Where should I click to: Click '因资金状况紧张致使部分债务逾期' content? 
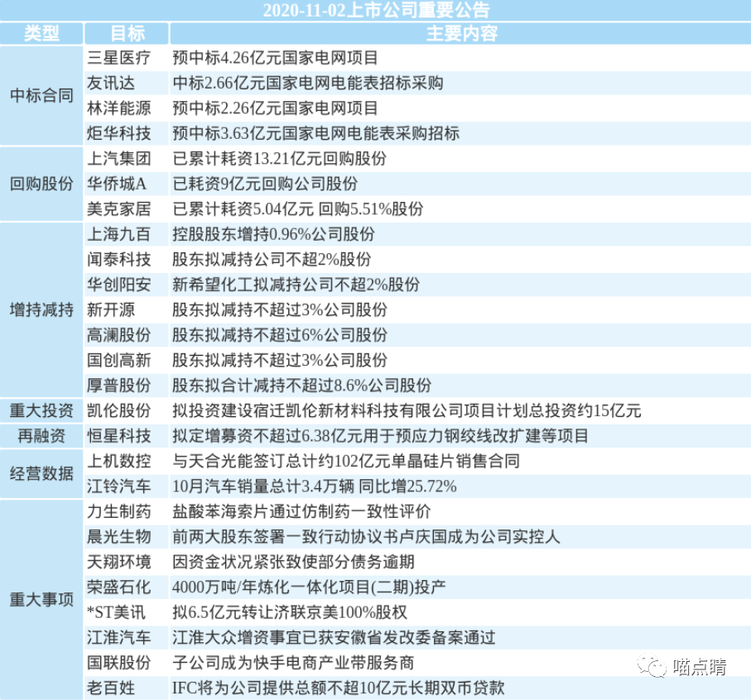[293, 562]
